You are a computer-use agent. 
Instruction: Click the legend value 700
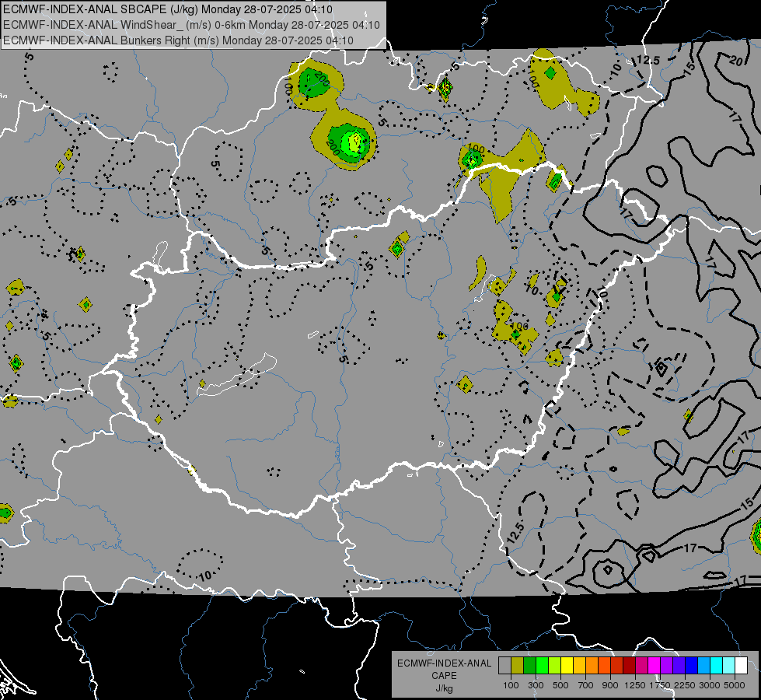point(586,685)
